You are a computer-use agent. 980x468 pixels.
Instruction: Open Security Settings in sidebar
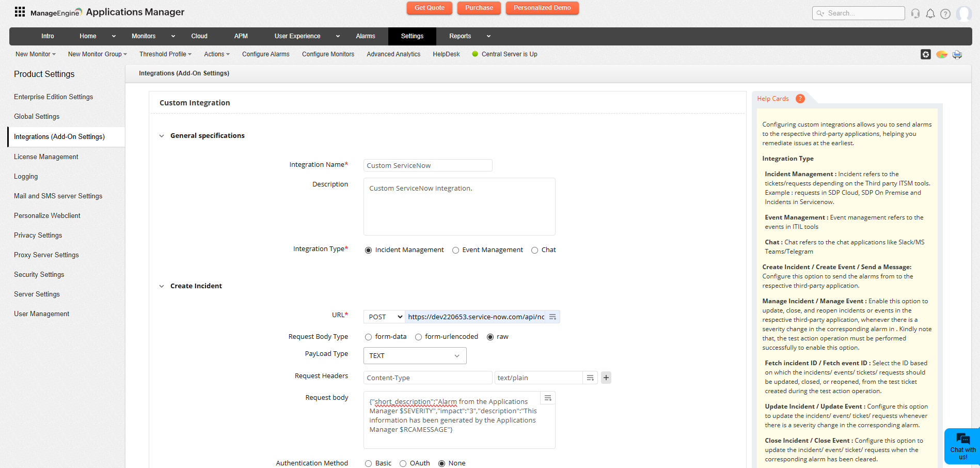tap(39, 275)
